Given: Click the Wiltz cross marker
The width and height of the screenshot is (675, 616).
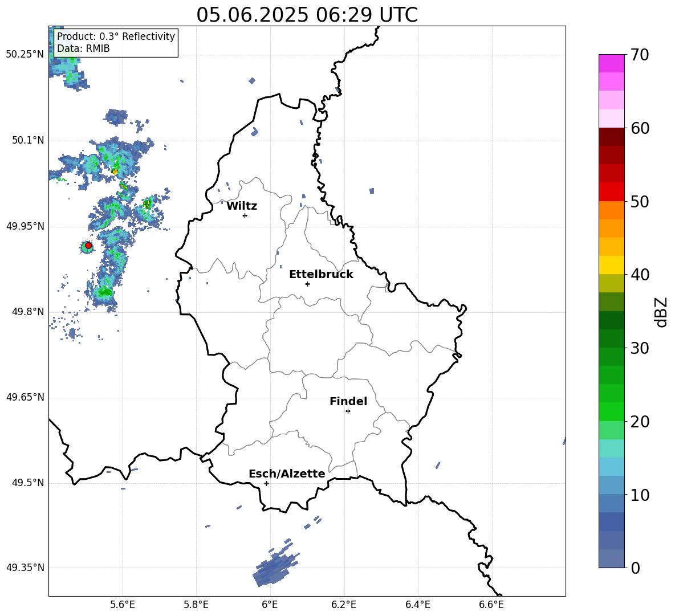Looking at the screenshot, I should pyautogui.click(x=245, y=215).
